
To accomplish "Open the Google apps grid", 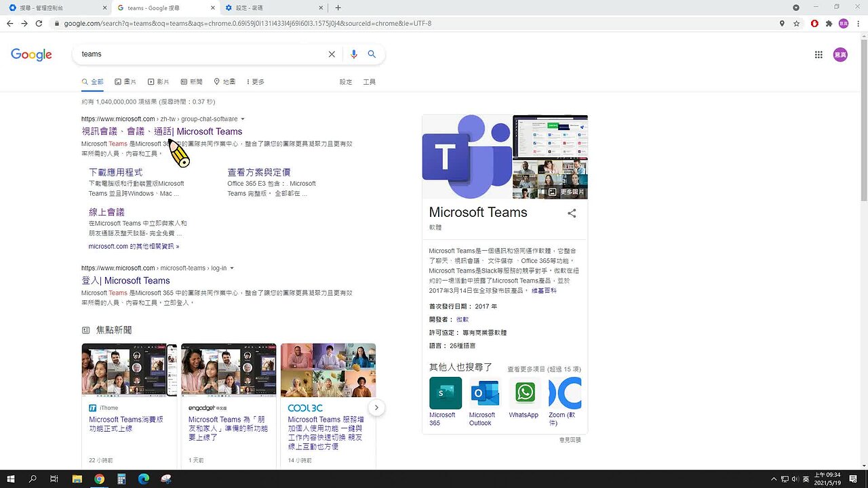I will [x=818, y=55].
